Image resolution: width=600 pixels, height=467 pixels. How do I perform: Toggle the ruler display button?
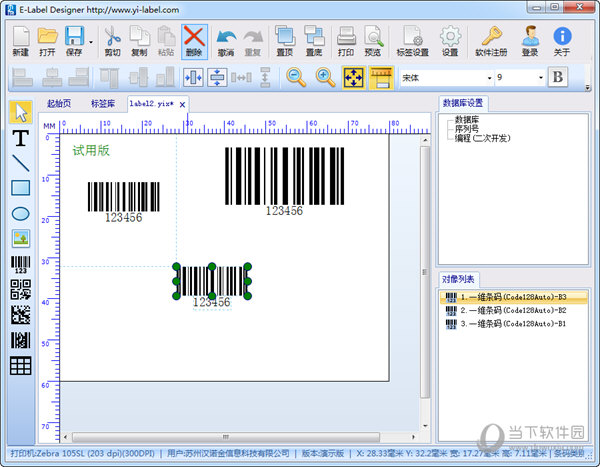[381, 78]
